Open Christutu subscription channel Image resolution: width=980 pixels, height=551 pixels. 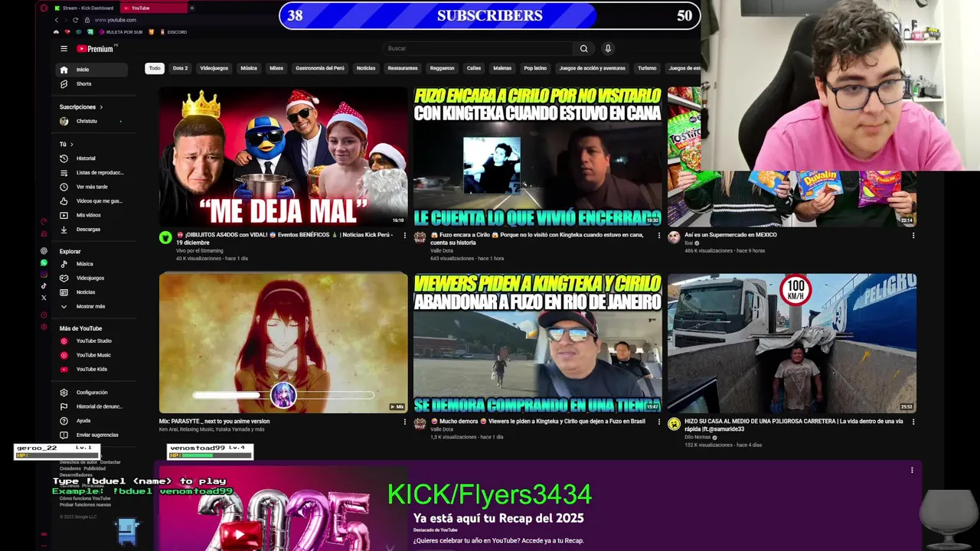coord(91,121)
